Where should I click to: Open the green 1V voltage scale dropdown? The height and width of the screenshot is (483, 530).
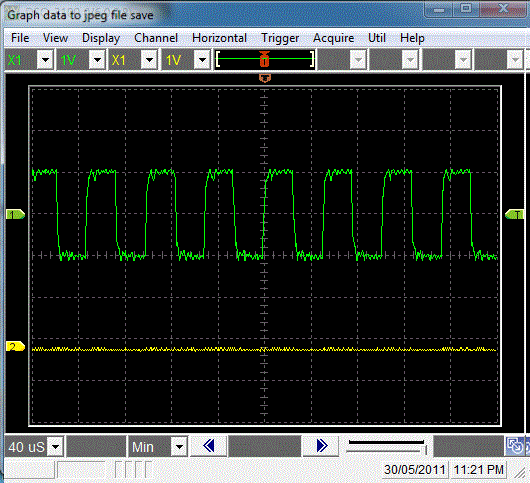(x=97, y=60)
